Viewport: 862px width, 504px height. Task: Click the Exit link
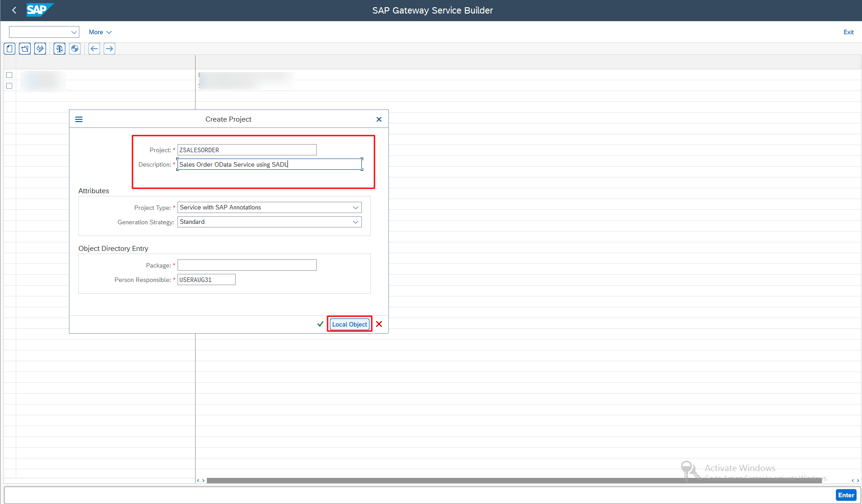(x=848, y=32)
